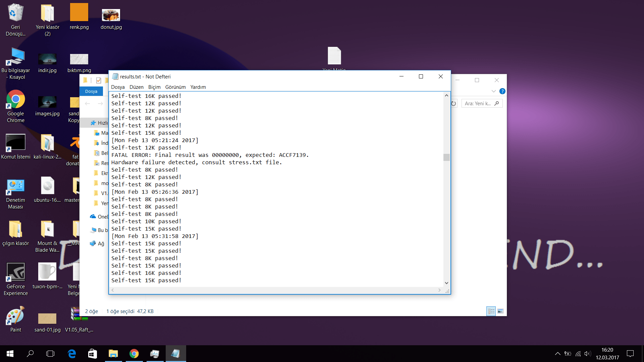Open Windows Store from the taskbar

pos(92,354)
